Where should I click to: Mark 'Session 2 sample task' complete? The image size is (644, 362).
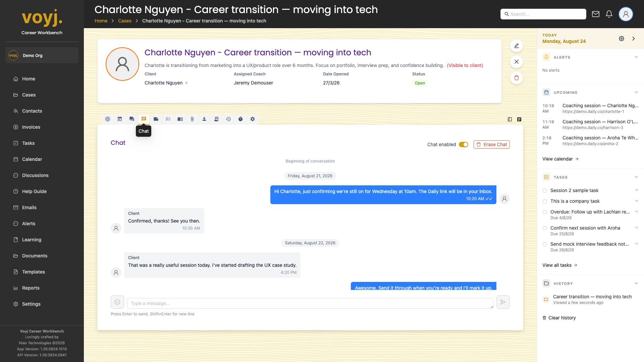(545, 191)
